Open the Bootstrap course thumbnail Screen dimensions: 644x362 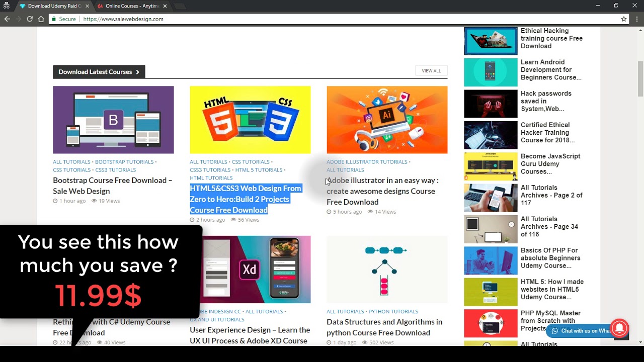pos(113,120)
